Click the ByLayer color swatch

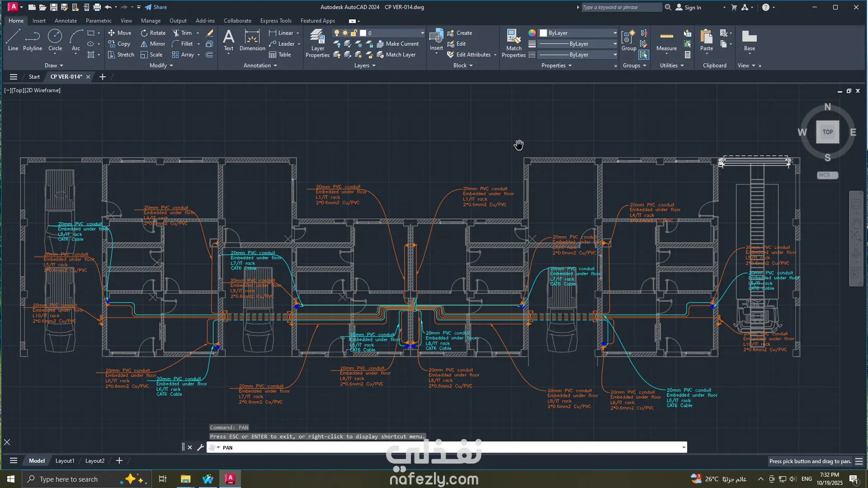(x=543, y=33)
